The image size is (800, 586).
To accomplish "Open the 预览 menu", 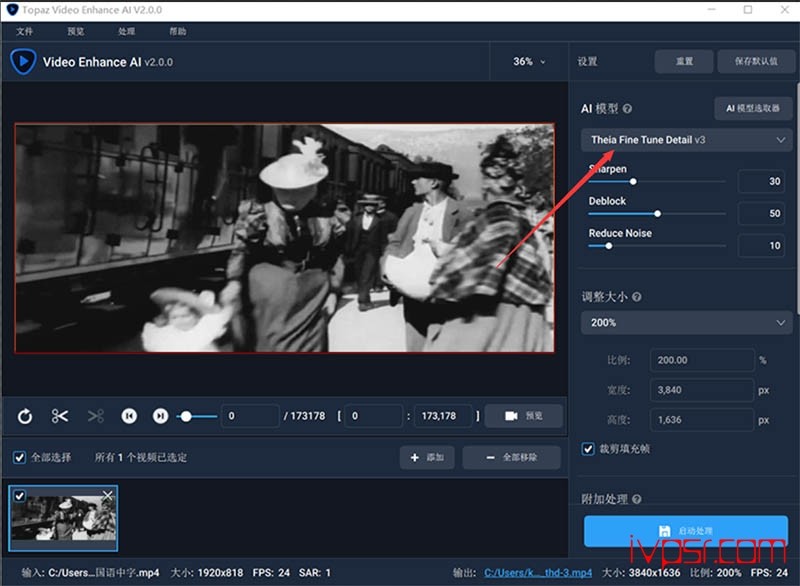I will (76, 32).
